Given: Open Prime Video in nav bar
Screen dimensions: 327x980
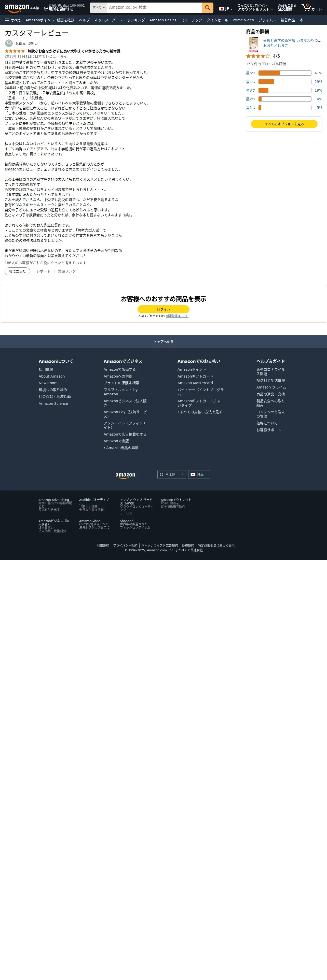Looking at the screenshot, I should coord(243,20).
